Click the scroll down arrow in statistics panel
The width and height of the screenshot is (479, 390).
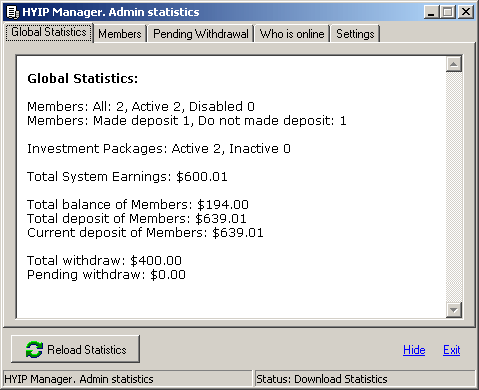454,310
